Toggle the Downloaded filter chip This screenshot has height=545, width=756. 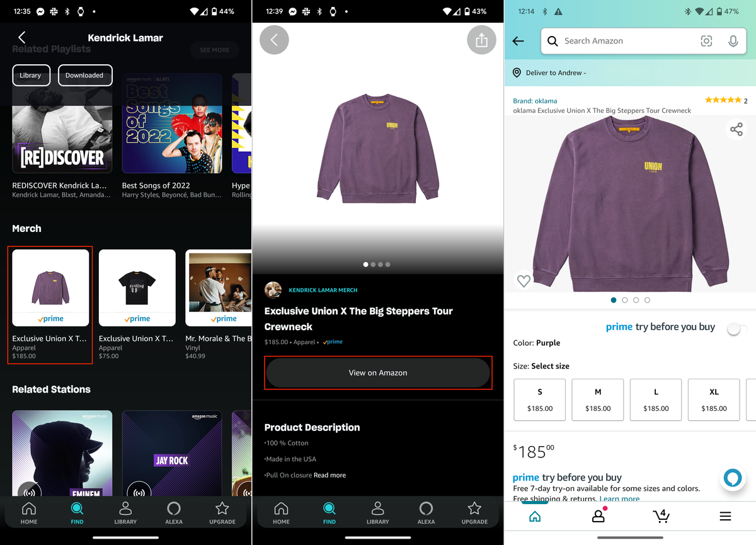tap(84, 75)
